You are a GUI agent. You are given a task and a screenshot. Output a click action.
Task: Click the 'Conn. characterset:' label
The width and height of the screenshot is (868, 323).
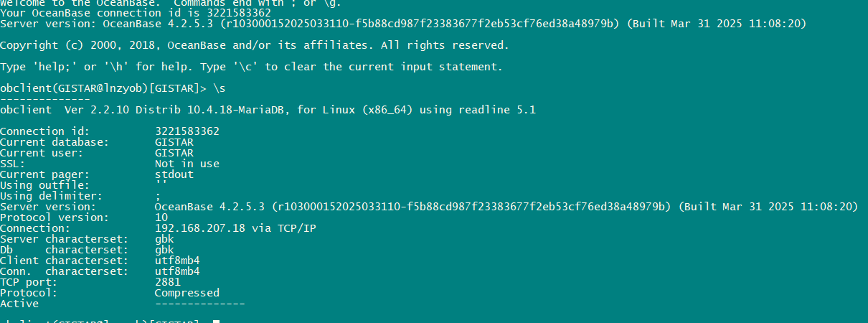click(x=65, y=271)
